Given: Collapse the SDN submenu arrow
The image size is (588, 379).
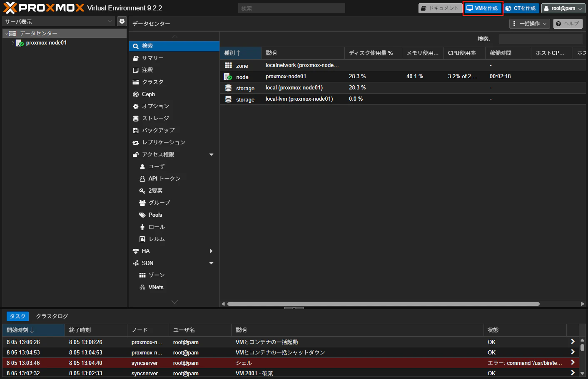Looking at the screenshot, I should 211,263.
